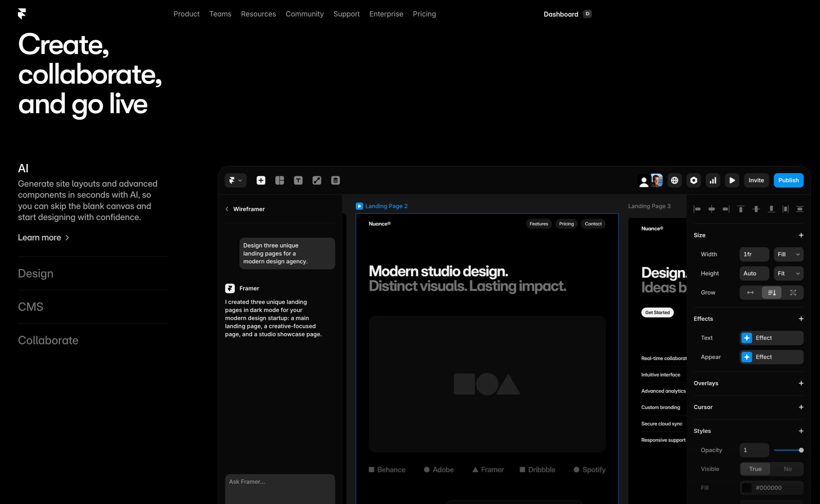The image size is (820, 504).
Task: Select the grow vertical option
Action: (772, 293)
